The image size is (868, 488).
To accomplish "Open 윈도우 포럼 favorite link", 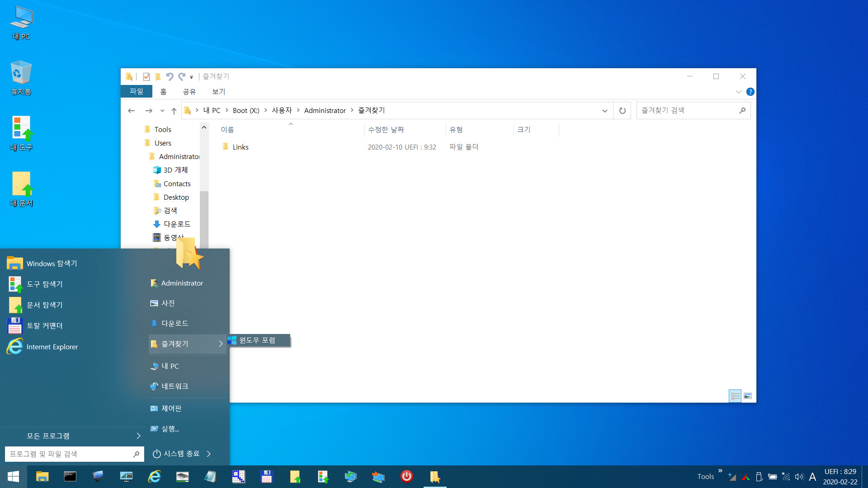I will [258, 340].
